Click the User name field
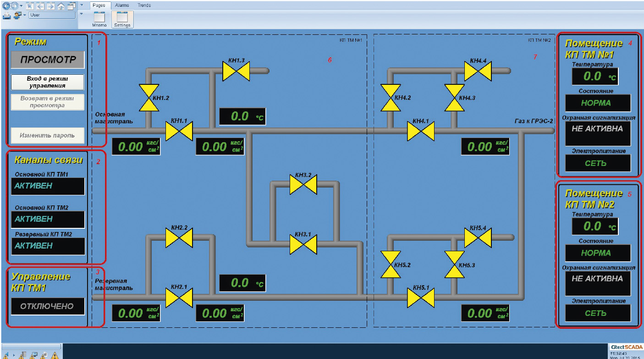 point(52,15)
